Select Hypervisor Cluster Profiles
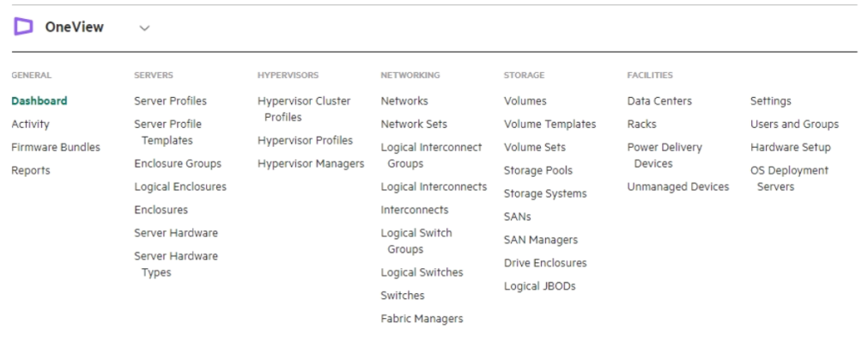 [304, 109]
